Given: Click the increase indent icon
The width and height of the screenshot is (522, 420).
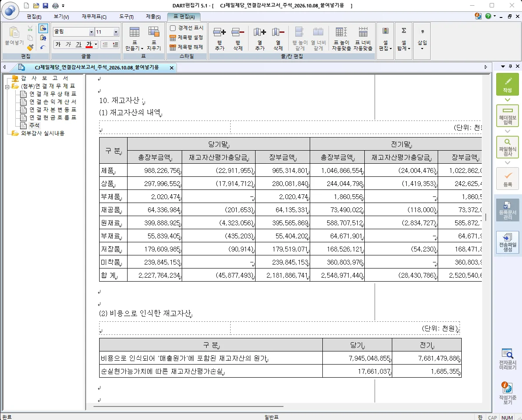Looking at the screenshot, I should [115, 44].
